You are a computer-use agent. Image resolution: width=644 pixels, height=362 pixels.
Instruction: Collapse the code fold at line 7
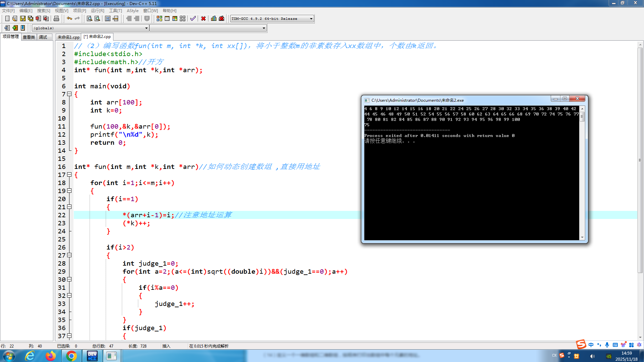pos(69,94)
